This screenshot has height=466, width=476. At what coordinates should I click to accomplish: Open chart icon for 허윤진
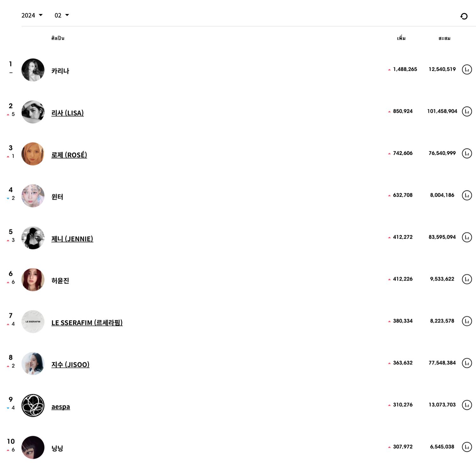467,279
